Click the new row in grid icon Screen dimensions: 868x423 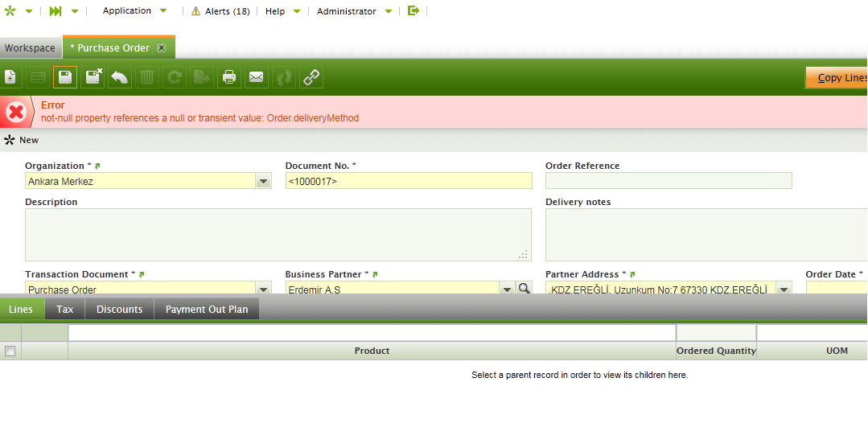pyautogui.click(x=38, y=77)
